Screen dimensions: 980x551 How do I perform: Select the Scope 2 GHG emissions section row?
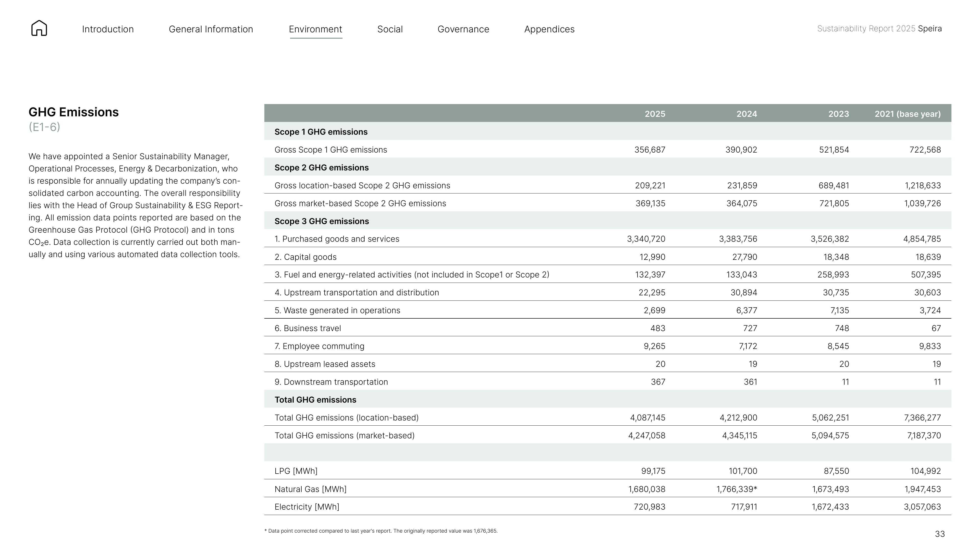click(x=608, y=167)
